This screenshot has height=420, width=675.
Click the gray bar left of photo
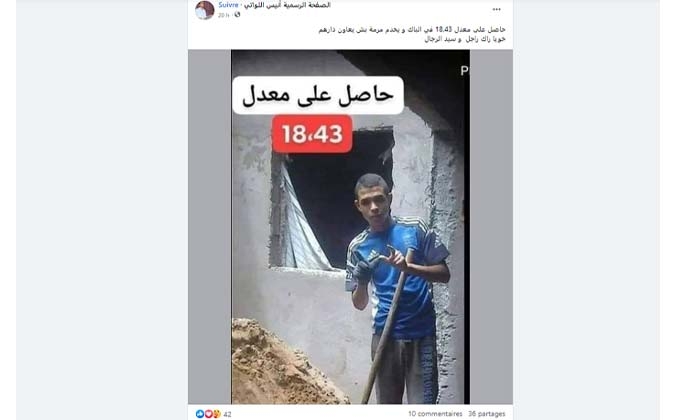coord(210,227)
